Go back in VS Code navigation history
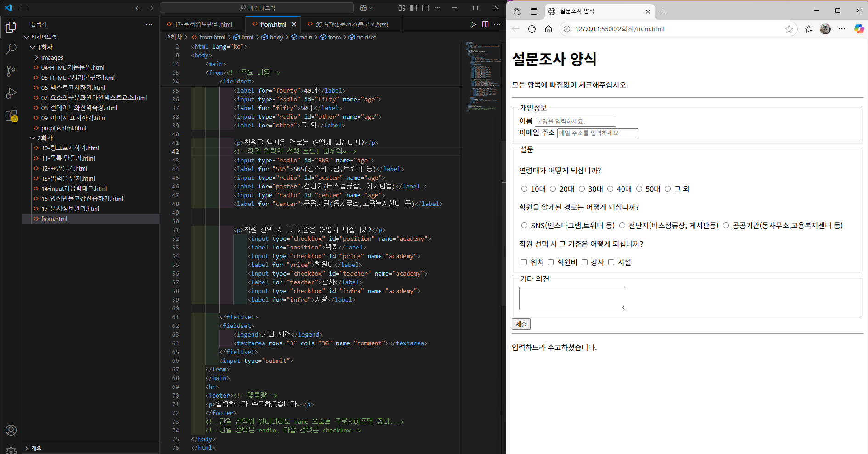868x454 pixels. pyautogui.click(x=138, y=8)
